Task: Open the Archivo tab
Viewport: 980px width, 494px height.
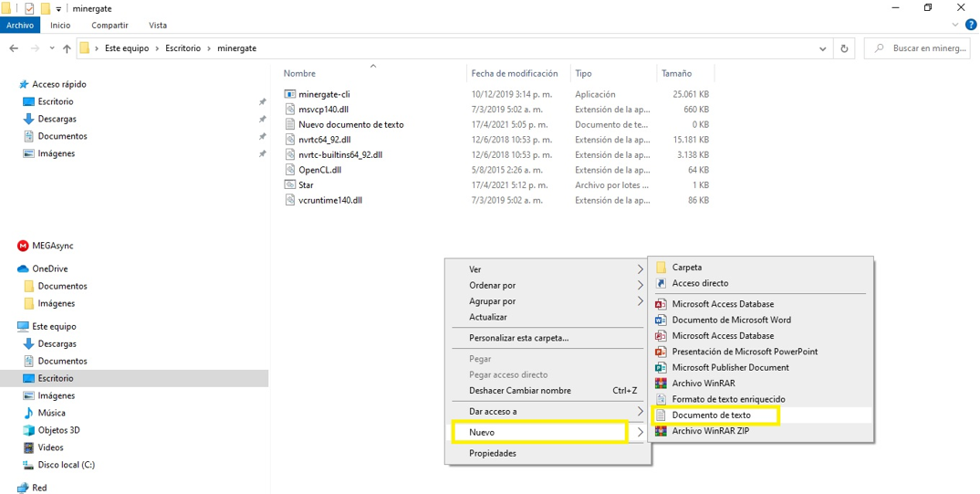Action: [x=20, y=26]
